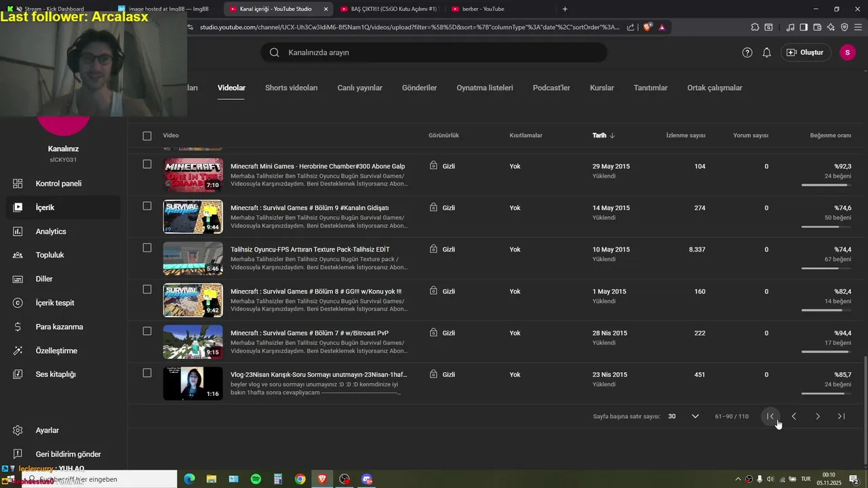The height and width of the screenshot is (488, 868).
Task: Go to Topluluk community section
Action: (64, 255)
